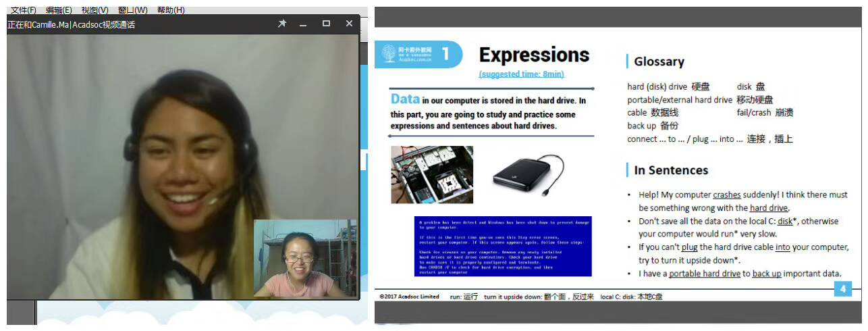Close the Camille.Ma video call window
The width and height of the screenshot is (868, 331).
tap(349, 24)
